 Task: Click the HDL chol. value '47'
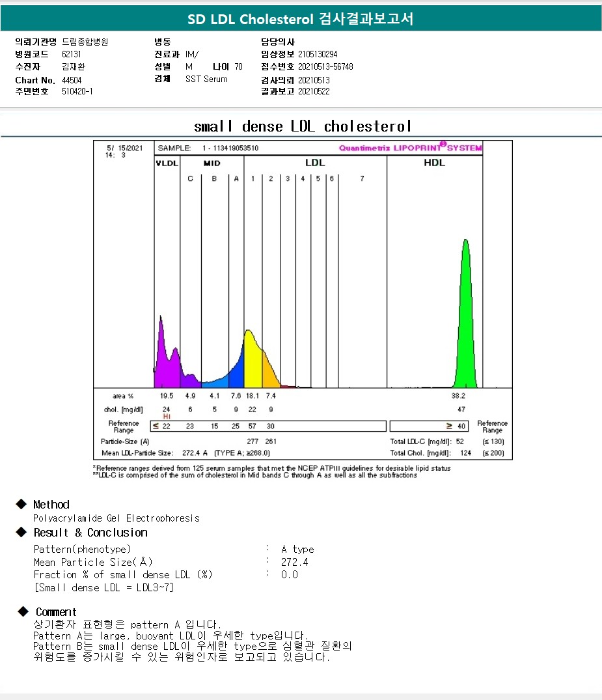[461, 410]
